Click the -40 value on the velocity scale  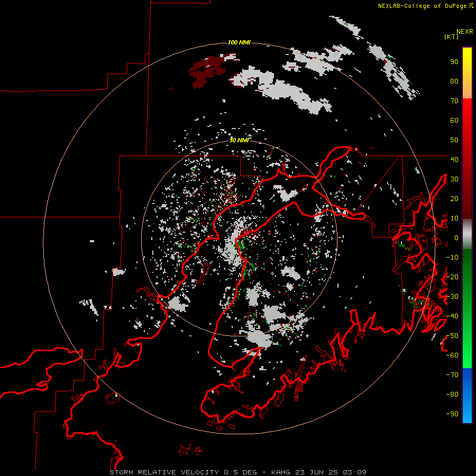[452, 316]
